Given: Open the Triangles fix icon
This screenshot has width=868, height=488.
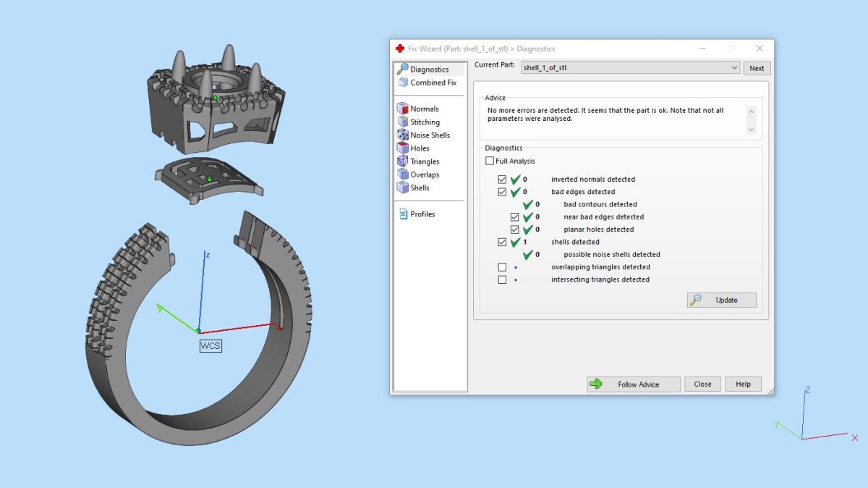Looking at the screenshot, I should 403,161.
